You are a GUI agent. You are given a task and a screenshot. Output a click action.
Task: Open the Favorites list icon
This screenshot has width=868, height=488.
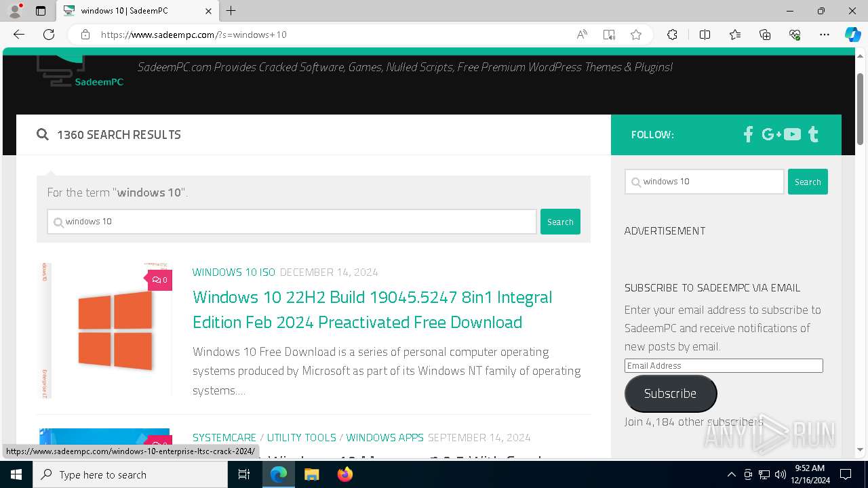click(x=735, y=35)
